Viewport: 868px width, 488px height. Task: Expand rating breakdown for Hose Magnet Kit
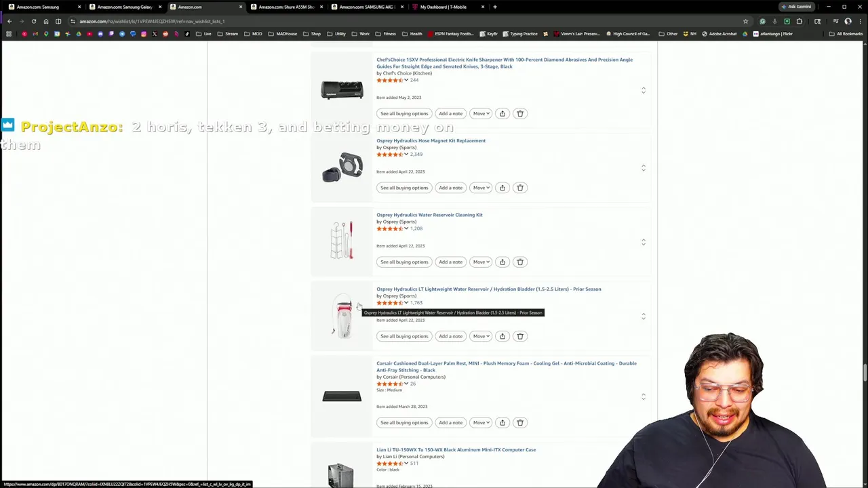pyautogui.click(x=406, y=155)
